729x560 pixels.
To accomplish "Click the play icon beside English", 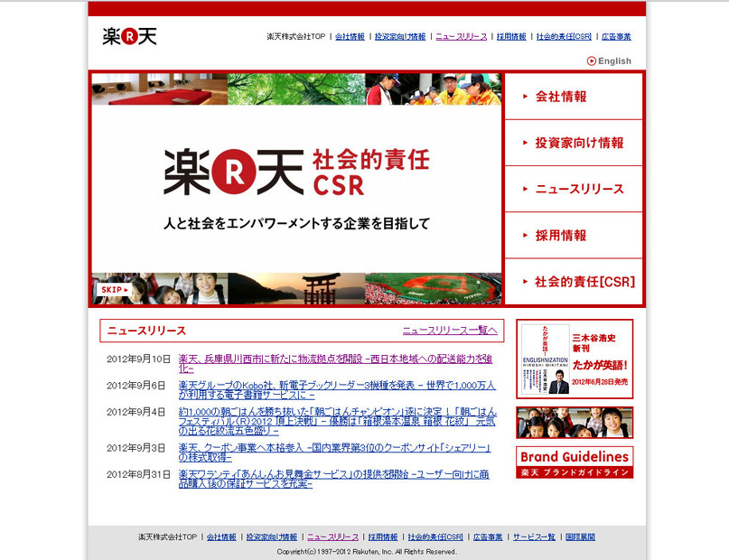I will coord(592,61).
